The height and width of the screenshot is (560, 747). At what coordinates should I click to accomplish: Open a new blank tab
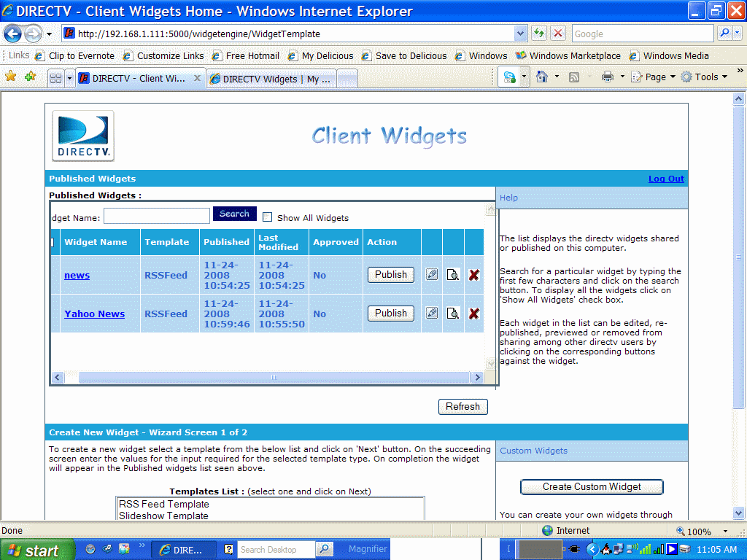point(347,79)
